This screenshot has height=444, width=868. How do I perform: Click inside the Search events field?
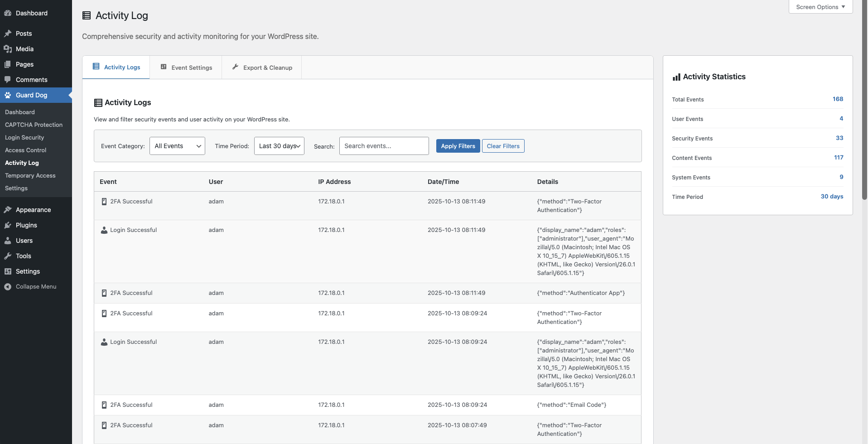click(x=383, y=146)
